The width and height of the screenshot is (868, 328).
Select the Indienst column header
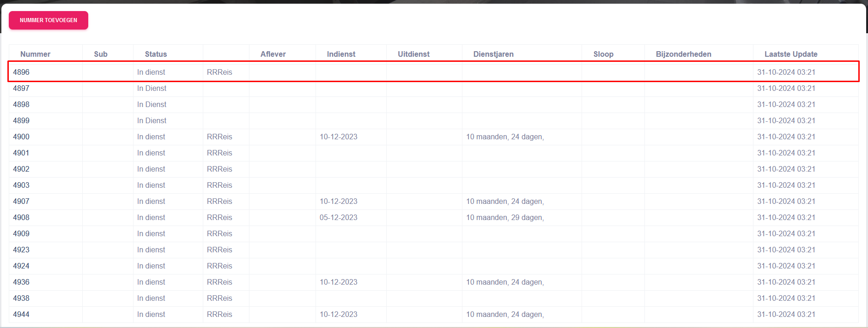[341, 54]
